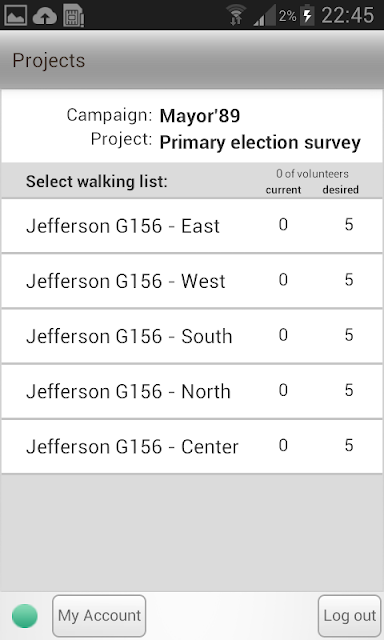384x640 pixels.
Task: Tap the charging battery icon
Action: click(x=307, y=16)
